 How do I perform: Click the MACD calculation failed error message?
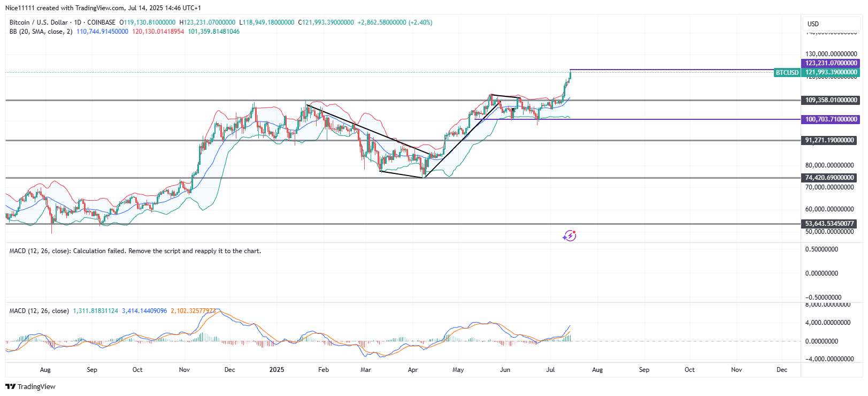[135, 251]
